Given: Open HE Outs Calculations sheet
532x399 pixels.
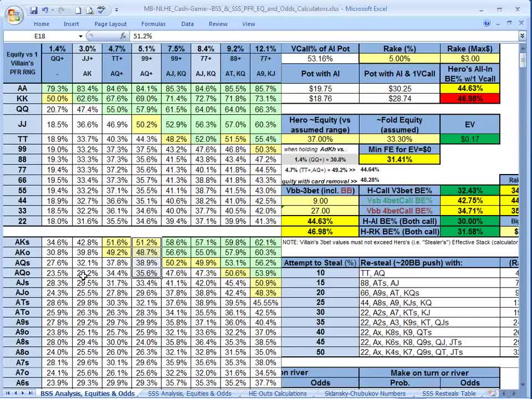Looking at the screenshot, I should point(278,393).
